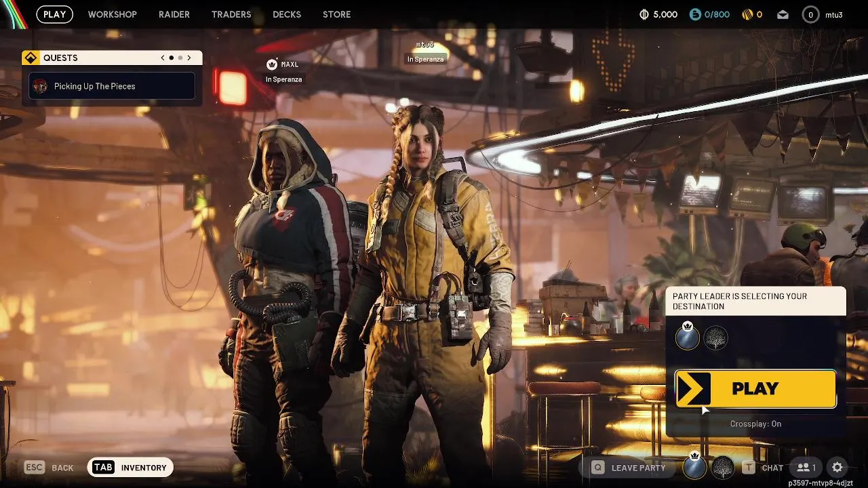This screenshot has width=868, height=488.
Task: Click 'PARTY LEADER IS SELECTING YOUR DESTINATION' text
Action: (740, 302)
